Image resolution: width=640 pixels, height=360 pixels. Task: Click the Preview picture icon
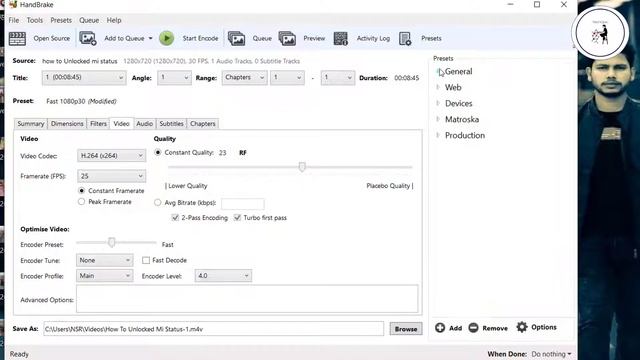pyautogui.click(x=287, y=38)
